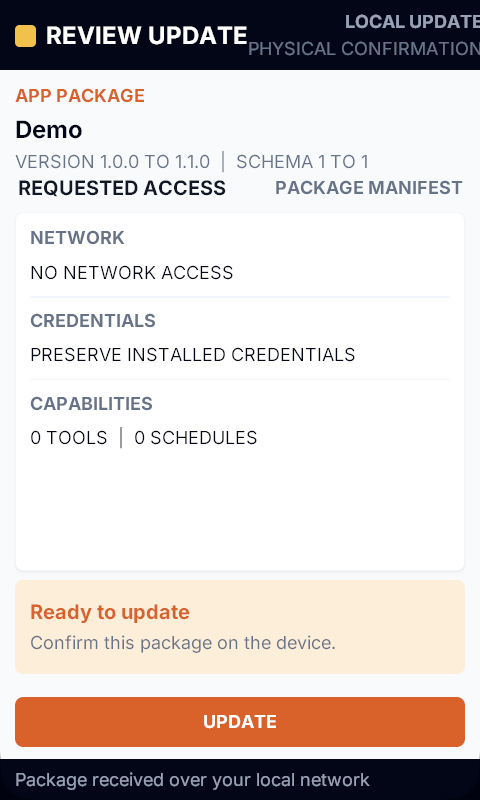Click the Capabilities section heading

[x=91, y=404]
